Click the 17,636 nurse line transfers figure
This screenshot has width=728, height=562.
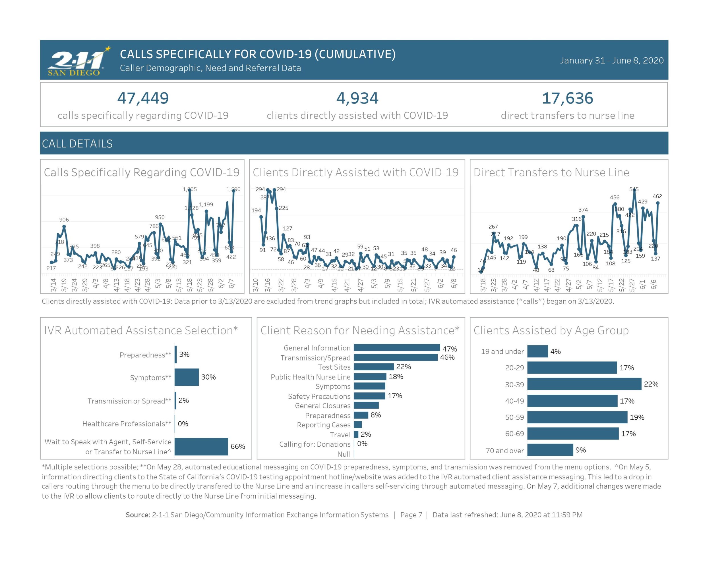(567, 98)
